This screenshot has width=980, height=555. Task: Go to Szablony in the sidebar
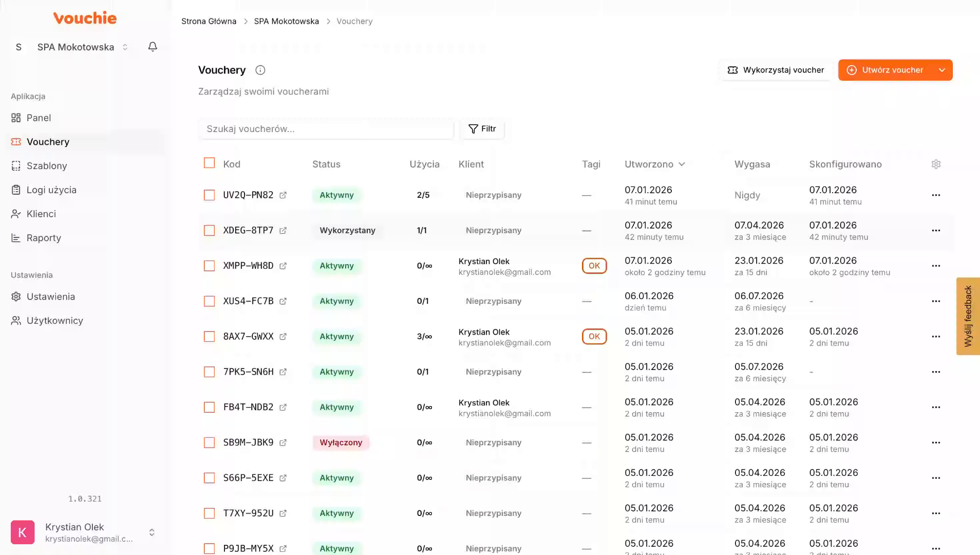(47, 165)
